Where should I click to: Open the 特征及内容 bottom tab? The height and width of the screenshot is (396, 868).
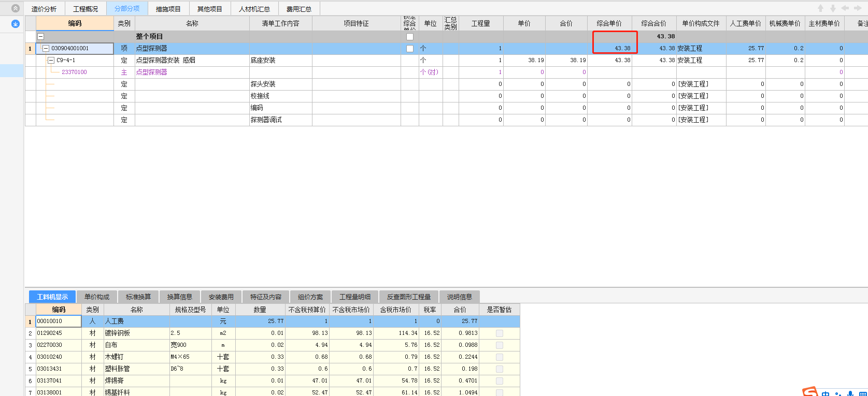[266, 297]
